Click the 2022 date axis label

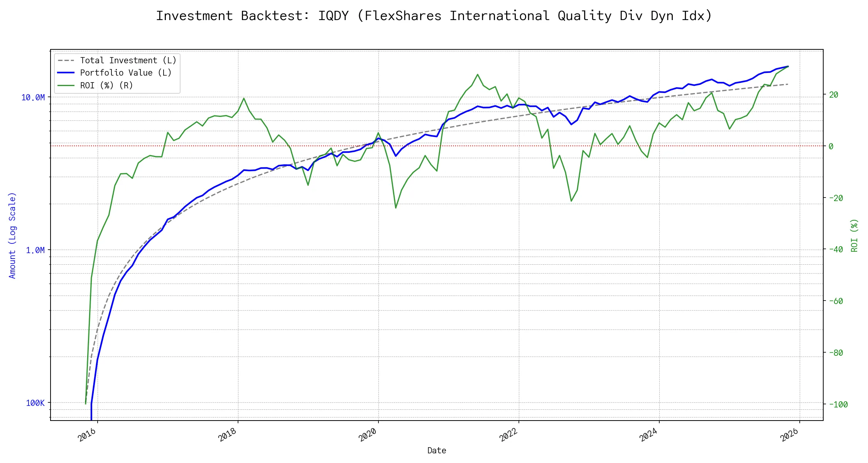pos(508,435)
